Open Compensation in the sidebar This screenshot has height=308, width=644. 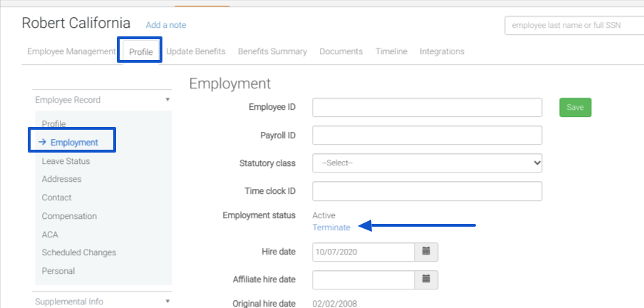point(69,216)
